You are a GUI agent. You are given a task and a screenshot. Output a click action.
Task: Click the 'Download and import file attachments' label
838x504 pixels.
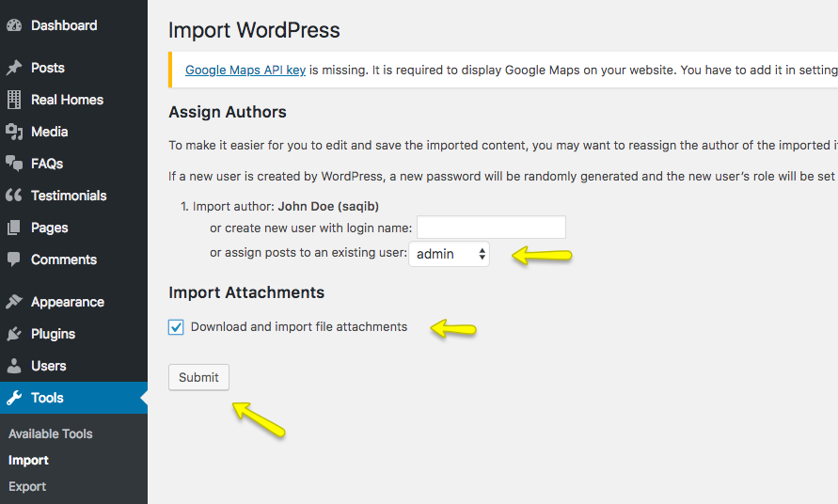click(299, 326)
